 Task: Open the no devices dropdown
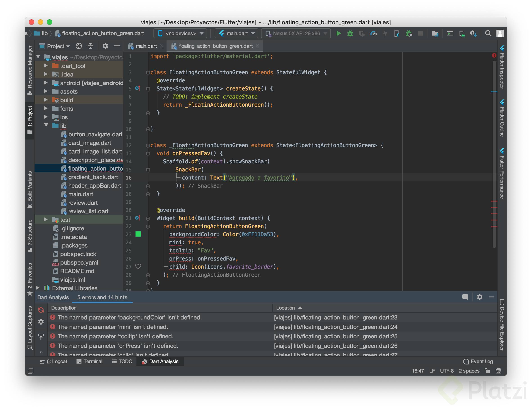point(180,33)
